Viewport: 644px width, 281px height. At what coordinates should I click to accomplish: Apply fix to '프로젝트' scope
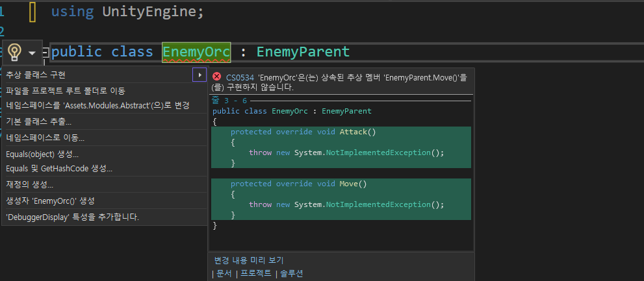(256, 274)
